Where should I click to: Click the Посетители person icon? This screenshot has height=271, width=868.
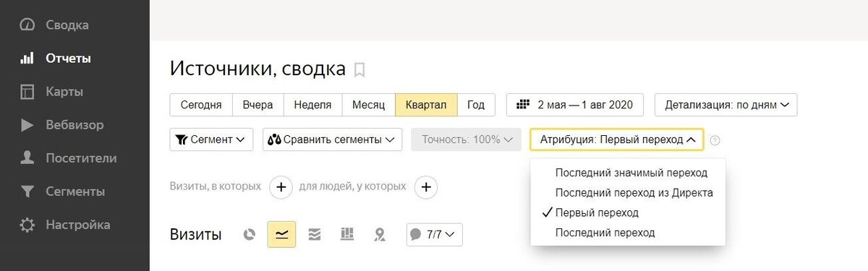tap(27, 158)
